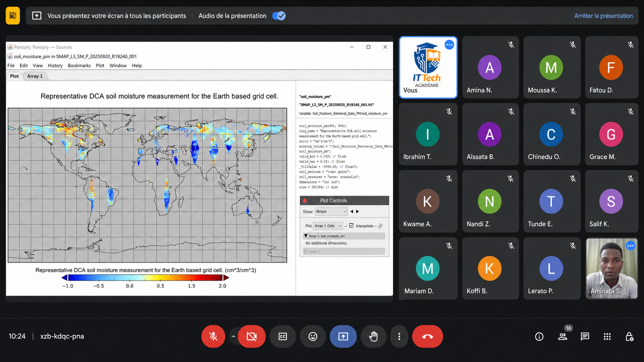This screenshot has width=644, height=362.
Task: Open the Show Arrays dropdown
Action: click(x=331, y=212)
